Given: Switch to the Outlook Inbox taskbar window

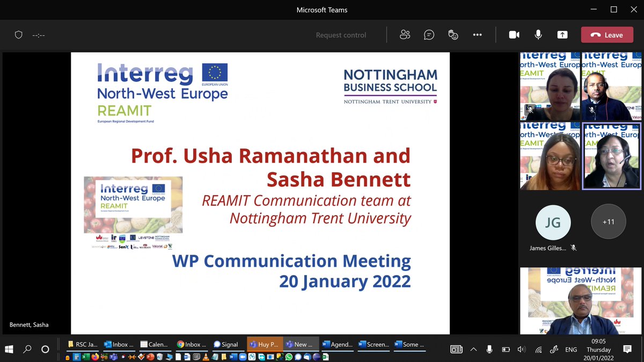Looking at the screenshot, I should (x=120, y=344).
